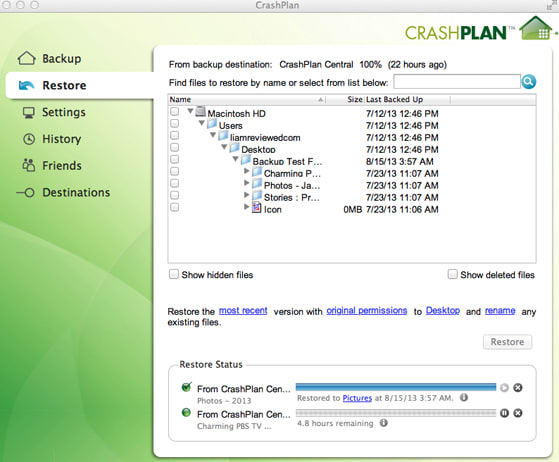The image size is (559, 462).
Task: Collapse the Backup Test F... node
Action: point(236,159)
